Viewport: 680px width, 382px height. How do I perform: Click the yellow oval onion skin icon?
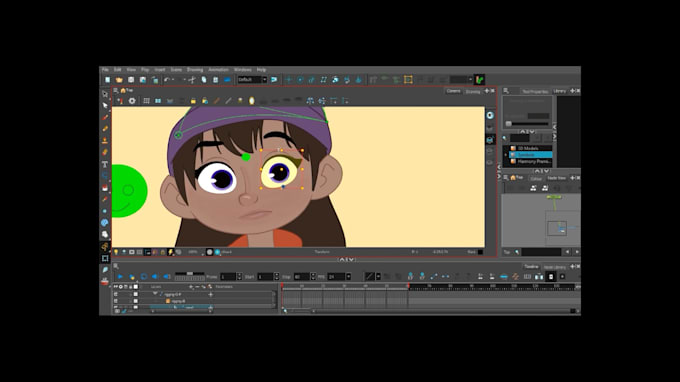click(x=252, y=101)
